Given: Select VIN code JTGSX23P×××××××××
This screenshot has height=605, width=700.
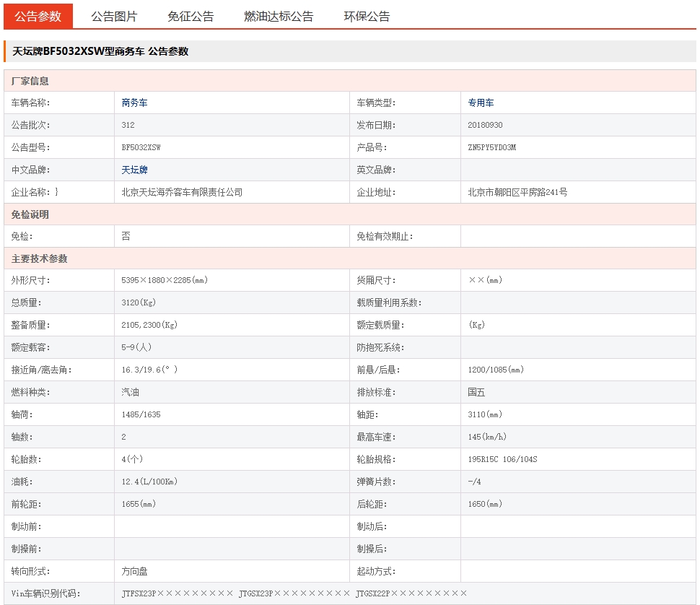Looking at the screenshot, I should (294, 593).
